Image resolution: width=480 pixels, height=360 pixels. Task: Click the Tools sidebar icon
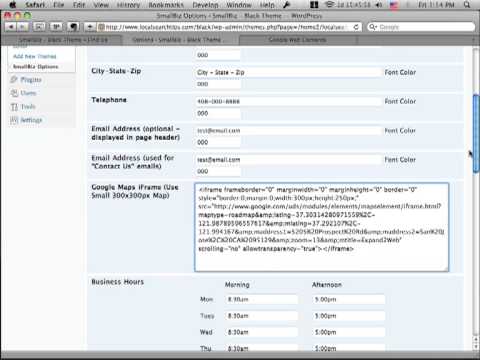[x=14, y=107]
